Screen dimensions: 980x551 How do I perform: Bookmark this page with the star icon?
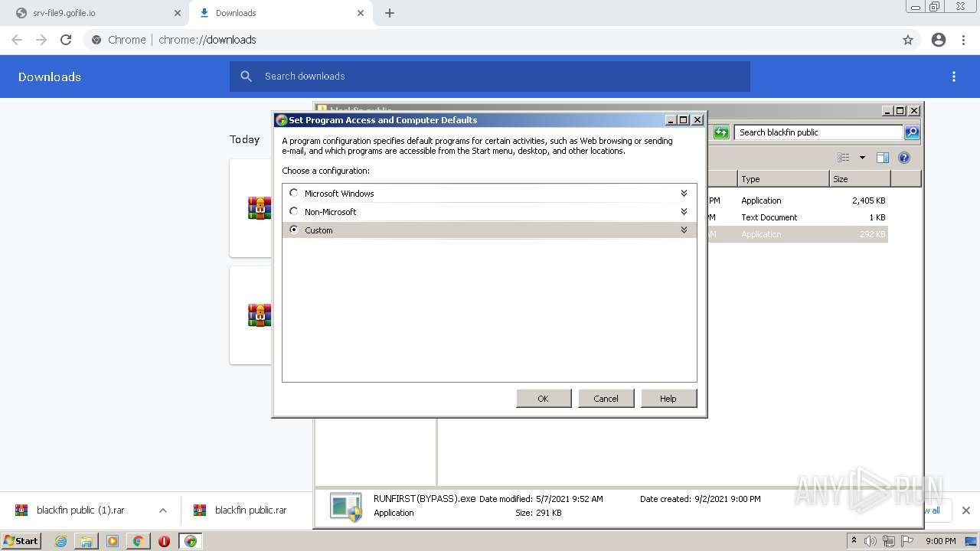908,40
